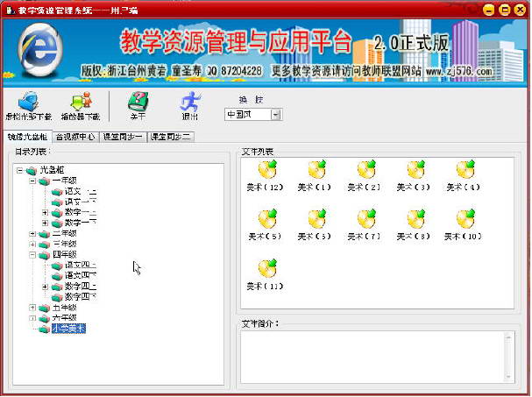Switch to the 音视频中心 tab
This screenshot has height=397, width=532.
click(75, 137)
